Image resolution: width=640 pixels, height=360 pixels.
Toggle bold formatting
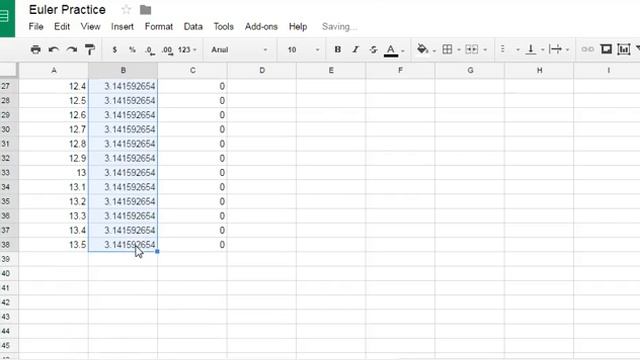pyautogui.click(x=338, y=49)
